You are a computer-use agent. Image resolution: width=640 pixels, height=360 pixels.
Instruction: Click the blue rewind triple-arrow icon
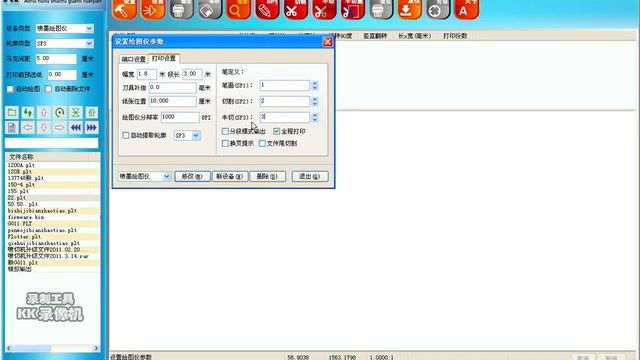pyautogui.click(x=76, y=128)
